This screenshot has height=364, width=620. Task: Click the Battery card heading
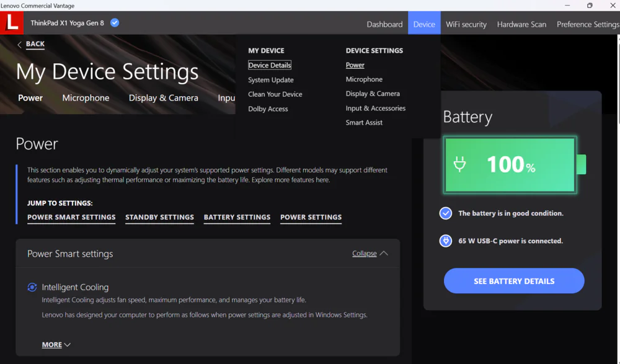click(x=467, y=117)
